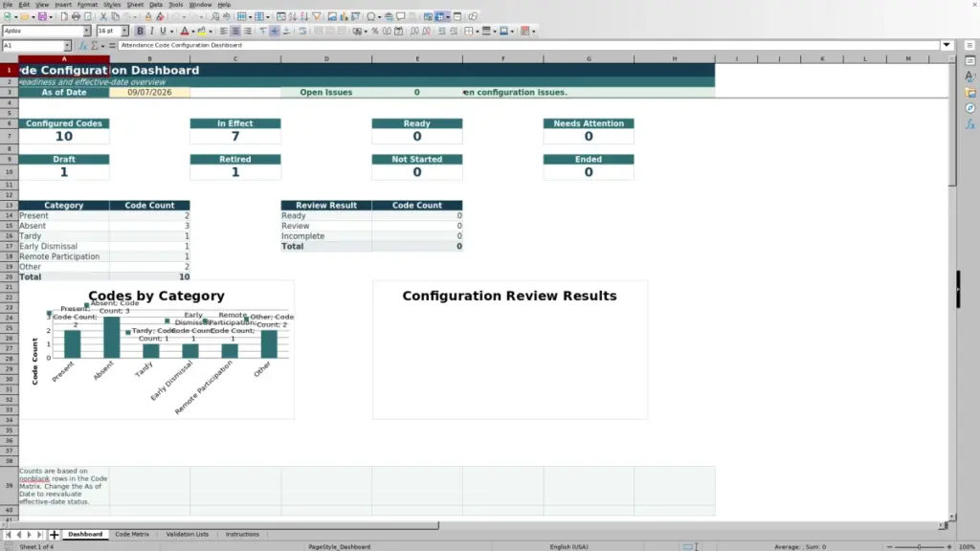The image size is (980, 551).
Task: Open the Data menu
Action: [156, 5]
